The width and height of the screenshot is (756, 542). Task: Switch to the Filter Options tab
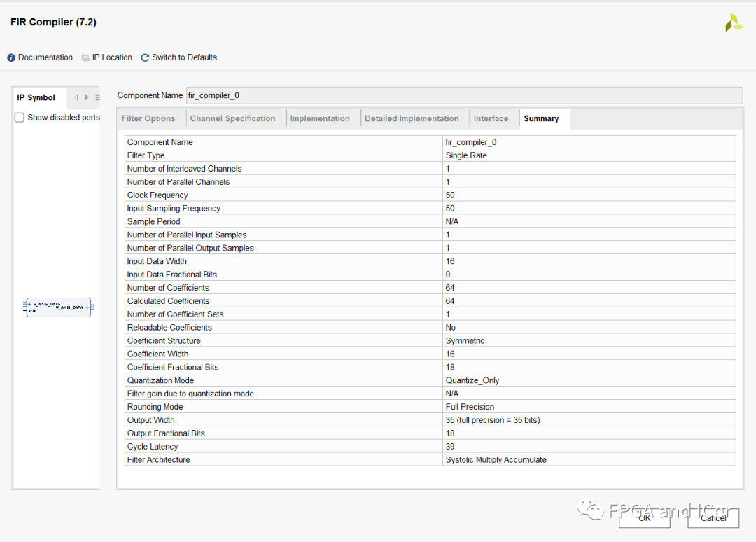tap(148, 118)
